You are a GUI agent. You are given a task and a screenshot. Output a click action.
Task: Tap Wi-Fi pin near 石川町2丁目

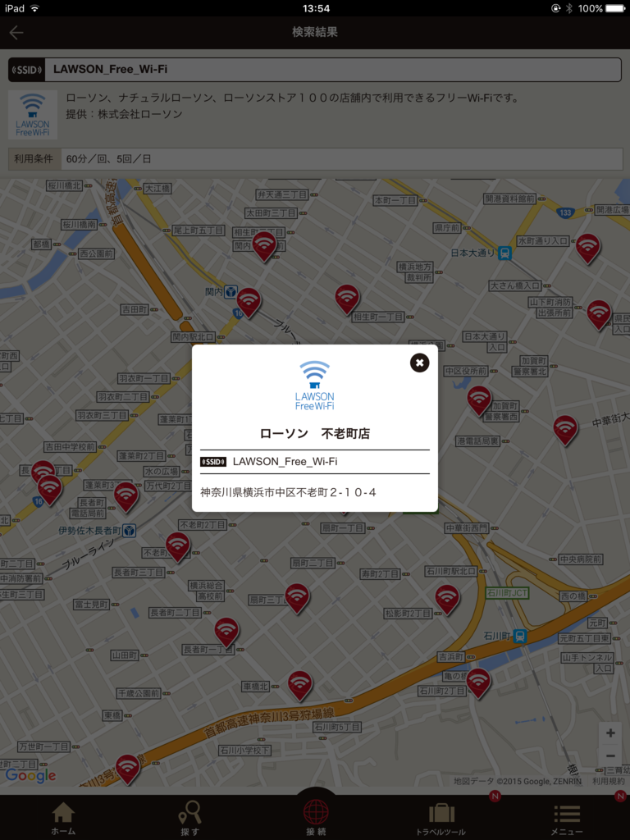(478, 682)
